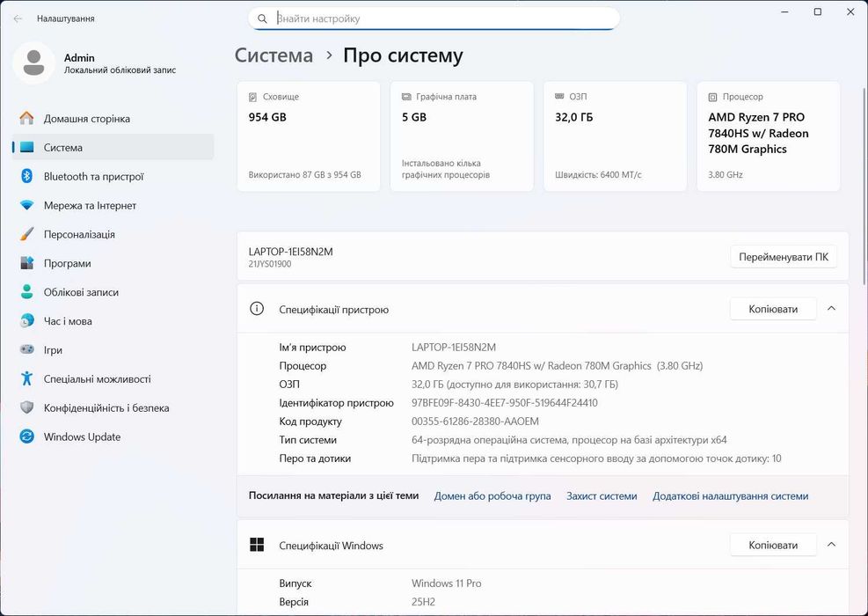Screen dimensions: 868x616
Task: Click Ім'я пристрою value LAPTOP-1EI58N2M
Action: (454, 348)
